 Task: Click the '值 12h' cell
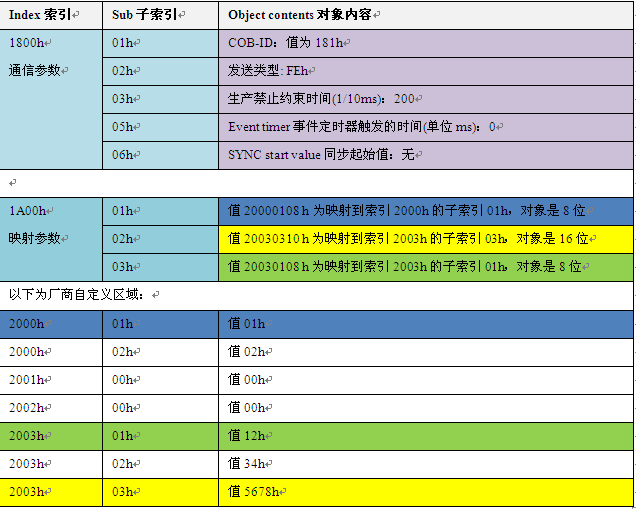426,436
